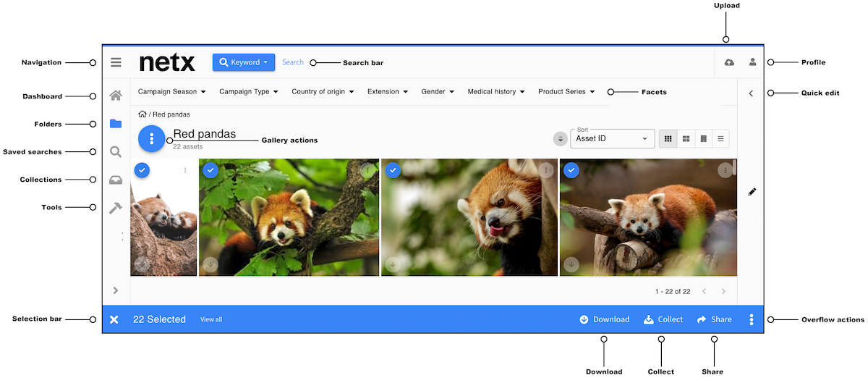
Task: Uncheck the panda with tongue out thumbnail
Action: [393, 169]
